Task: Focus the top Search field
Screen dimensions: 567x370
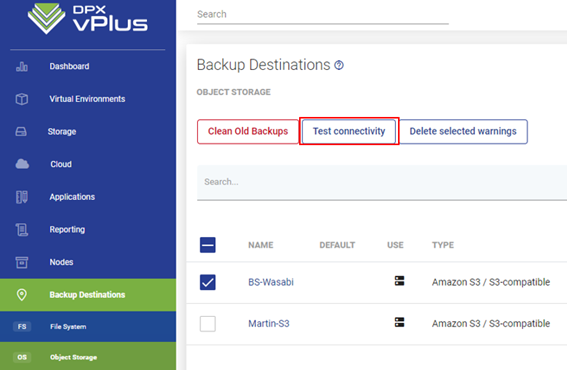Action: [323, 14]
